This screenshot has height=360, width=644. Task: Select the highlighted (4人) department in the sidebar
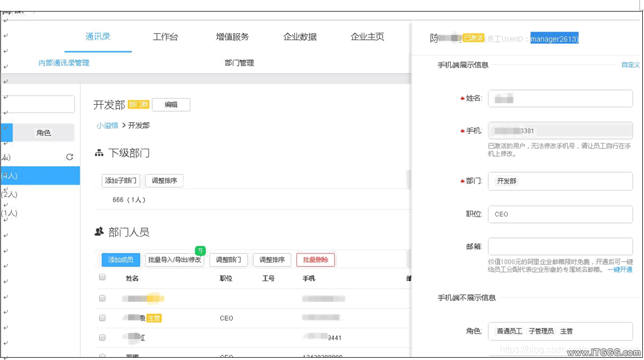40,176
